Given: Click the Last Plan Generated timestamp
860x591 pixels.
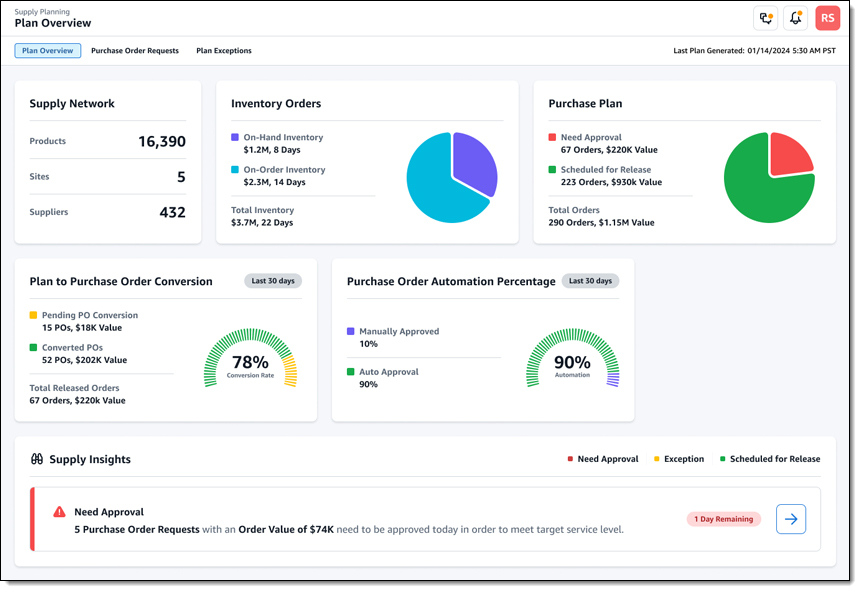Looking at the screenshot, I should 754,50.
